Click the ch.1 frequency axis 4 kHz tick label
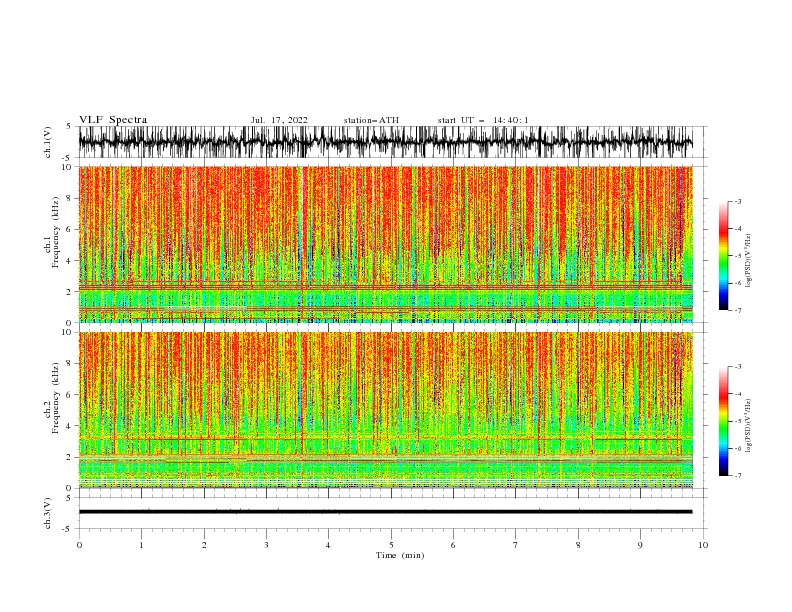Image resolution: width=792 pixels, height=612 pixels. [x=69, y=261]
